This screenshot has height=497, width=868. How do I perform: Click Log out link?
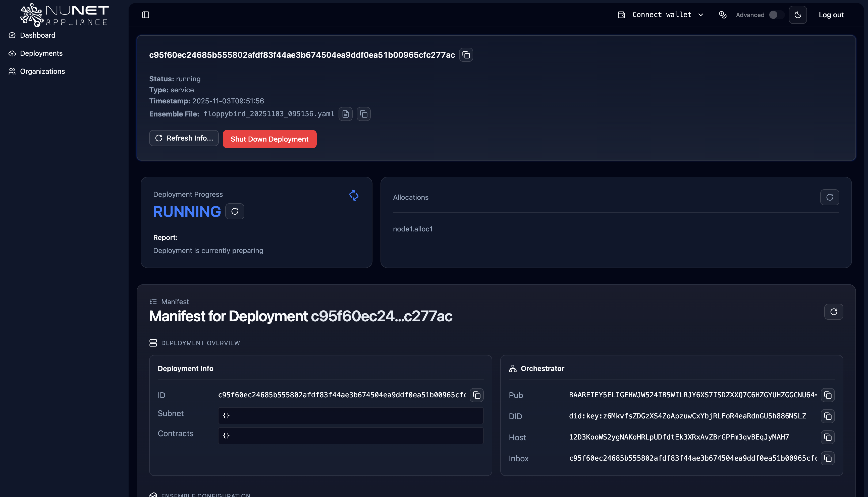[x=831, y=15]
